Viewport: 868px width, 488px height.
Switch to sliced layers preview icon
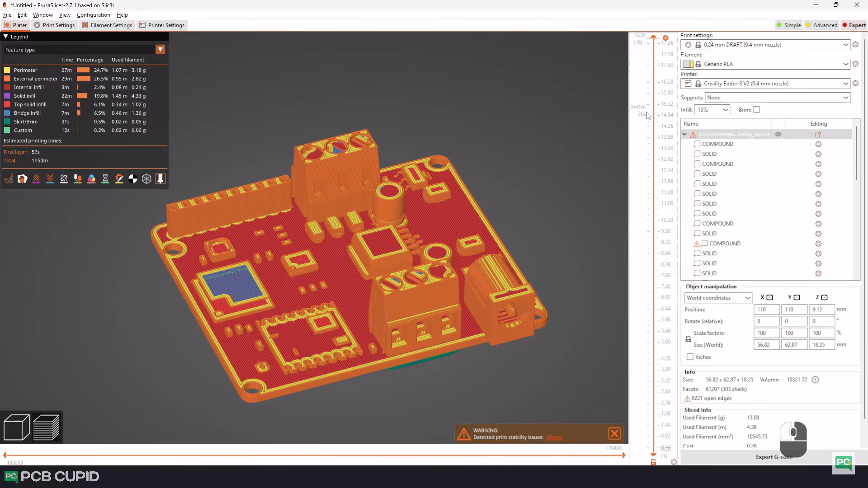click(x=46, y=427)
